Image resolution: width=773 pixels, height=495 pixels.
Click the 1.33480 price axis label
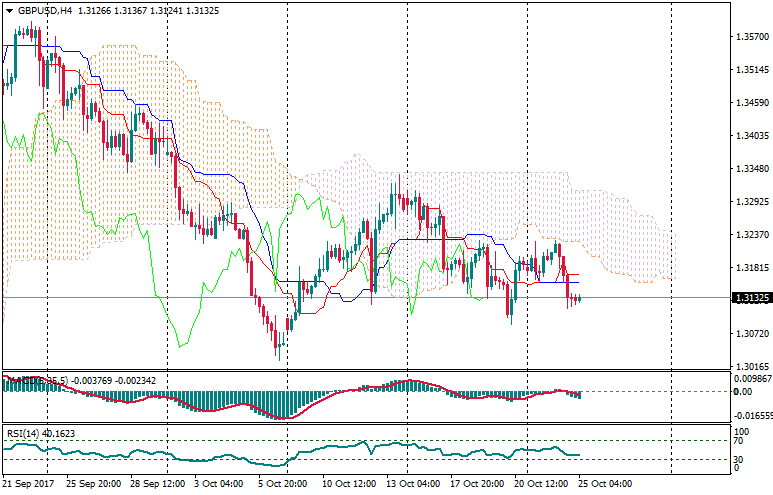pos(750,168)
